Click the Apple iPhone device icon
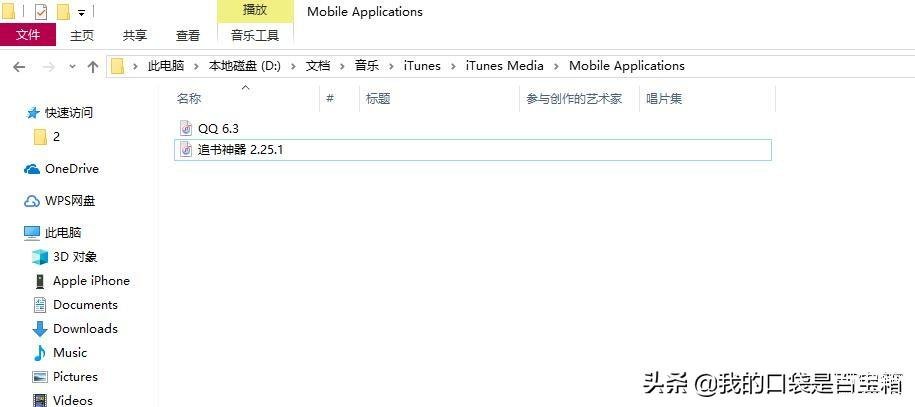 click(x=40, y=281)
